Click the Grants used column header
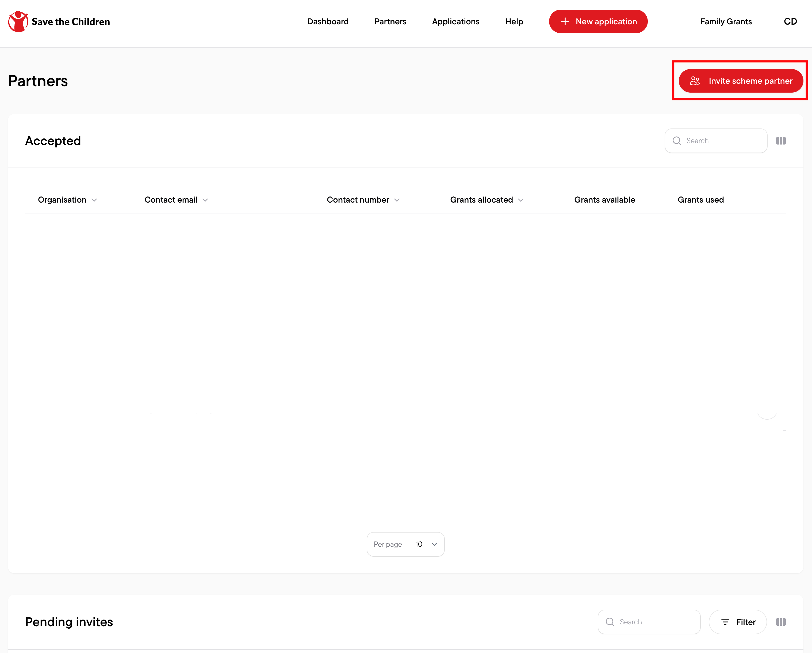Image resolution: width=812 pixels, height=653 pixels. click(x=700, y=200)
